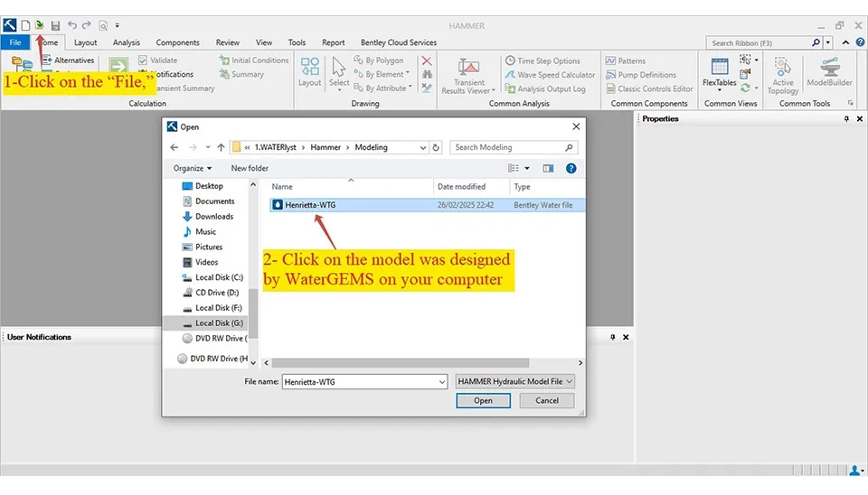The height and width of the screenshot is (495, 868).
Task: Select the Henrietta-WTG file in the list
Action: coord(310,205)
